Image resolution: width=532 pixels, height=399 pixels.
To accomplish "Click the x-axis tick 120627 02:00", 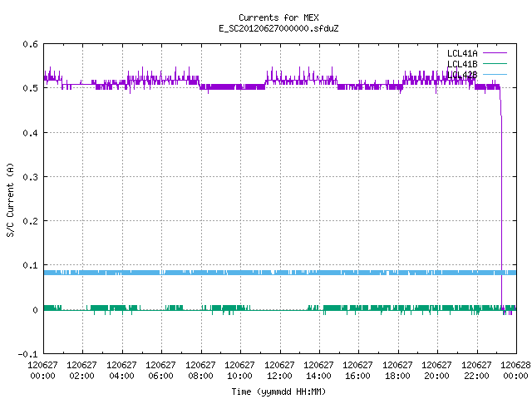I will tap(81, 370).
